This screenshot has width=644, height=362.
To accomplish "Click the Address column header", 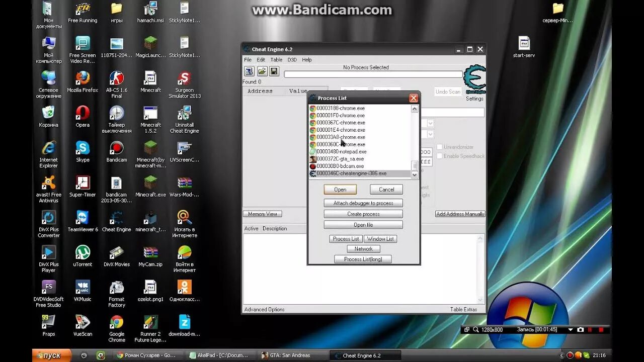I will (260, 91).
